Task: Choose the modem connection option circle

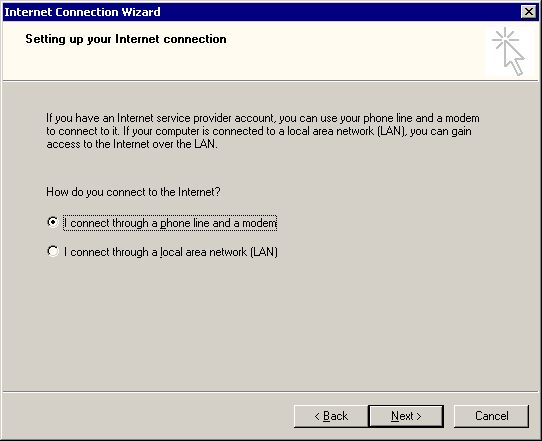Action: click(x=53, y=222)
